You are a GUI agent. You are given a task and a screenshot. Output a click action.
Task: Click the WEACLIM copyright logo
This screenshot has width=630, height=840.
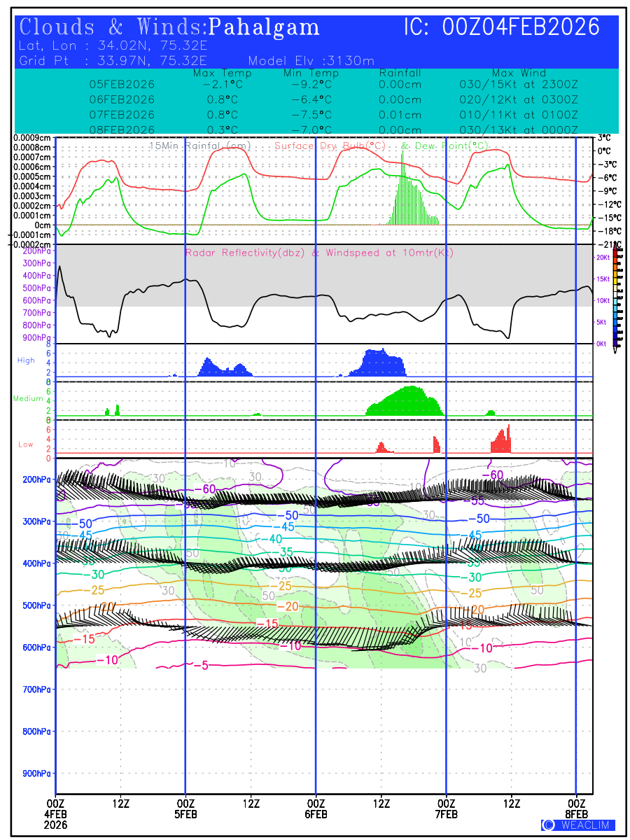pos(578,825)
